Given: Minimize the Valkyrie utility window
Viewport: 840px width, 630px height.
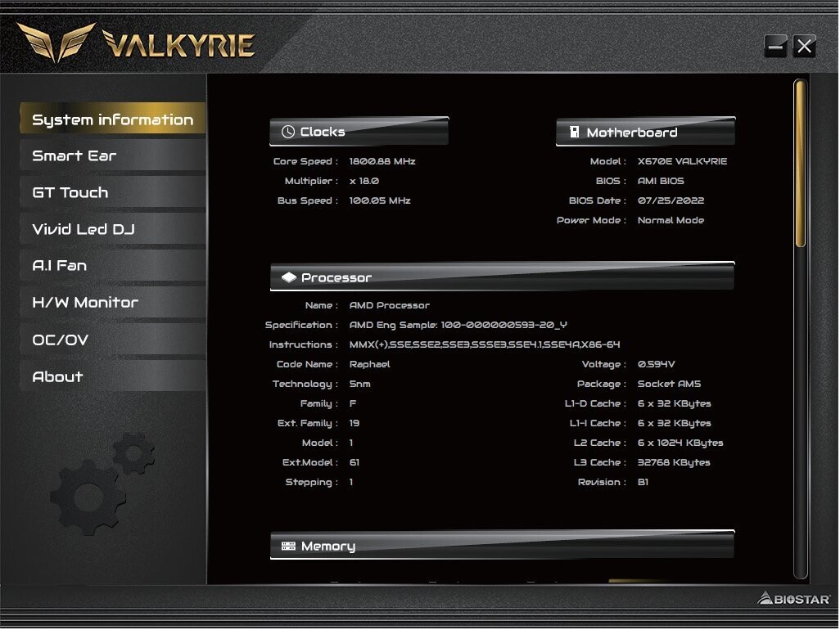Looking at the screenshot, I should coord(775,47).
